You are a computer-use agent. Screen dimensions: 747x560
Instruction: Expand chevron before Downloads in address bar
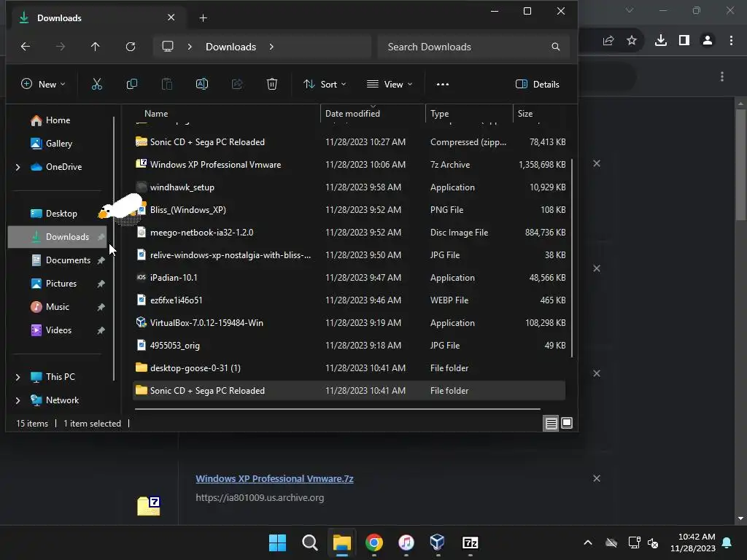(x=190, y=47)
